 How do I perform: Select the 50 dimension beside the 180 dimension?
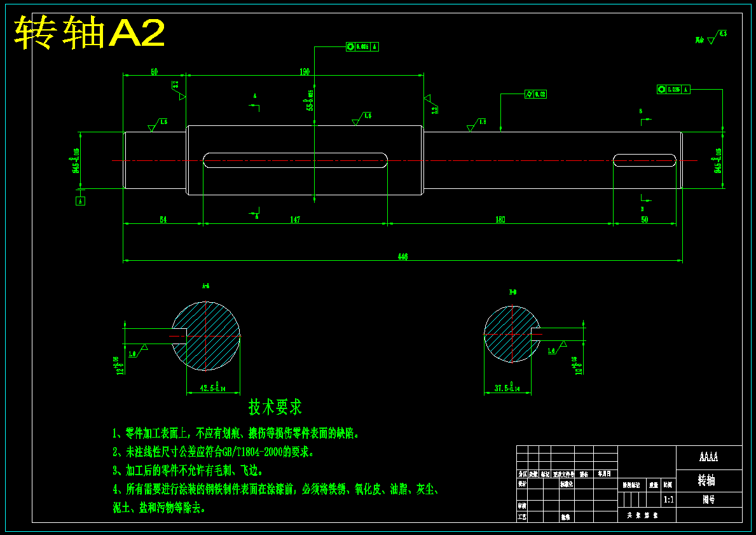coord(645,219)
